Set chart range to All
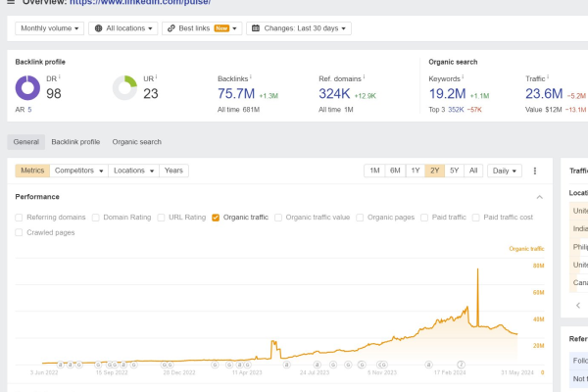The width and height of the screenshot is (588, 392). pos(473,171)
